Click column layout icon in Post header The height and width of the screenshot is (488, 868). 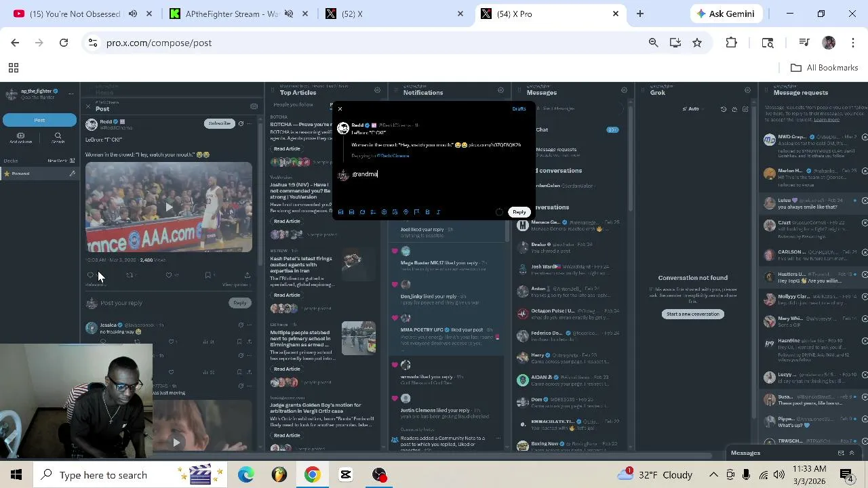pos(254,106)
